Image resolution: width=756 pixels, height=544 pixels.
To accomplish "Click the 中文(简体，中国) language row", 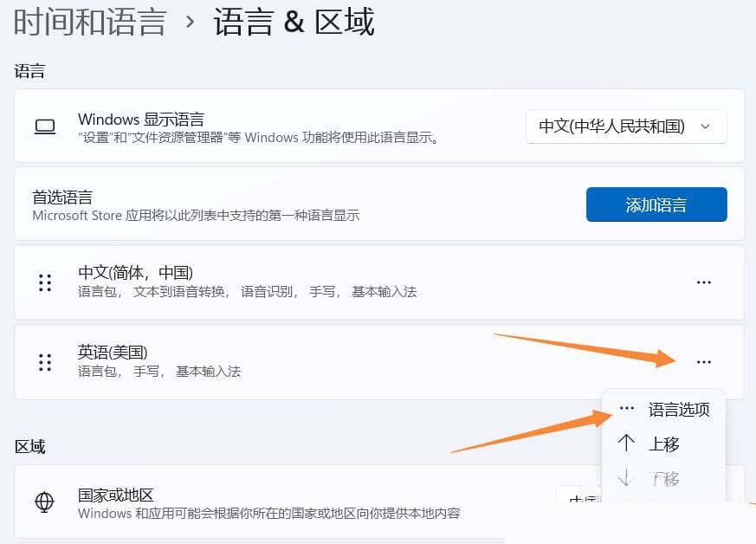I will (x=260, y=282).
